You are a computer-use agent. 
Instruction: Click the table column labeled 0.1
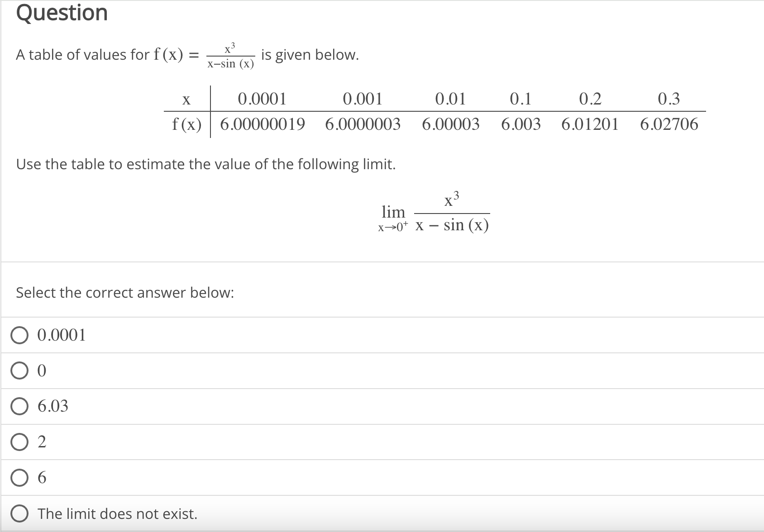coord(520,100)
